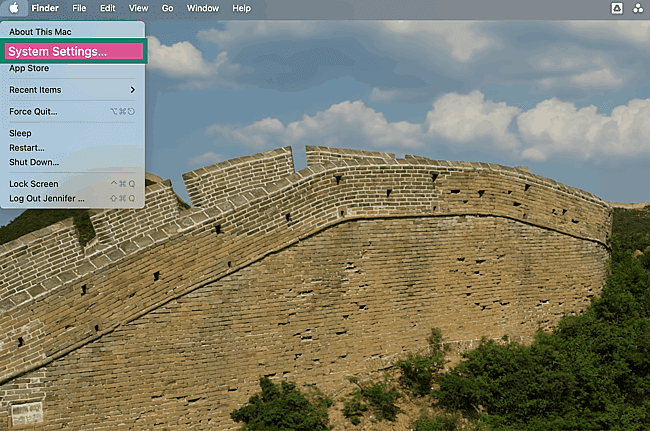The width and height of the screenshot is (650, 431).
Task: Select the Lock Screen option
Action: point(34,184)
